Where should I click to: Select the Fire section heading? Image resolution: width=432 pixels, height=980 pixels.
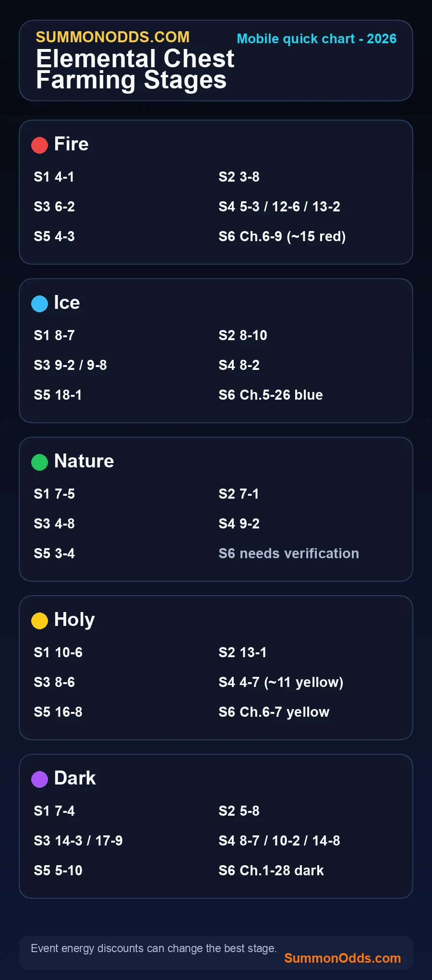[71, 144]
